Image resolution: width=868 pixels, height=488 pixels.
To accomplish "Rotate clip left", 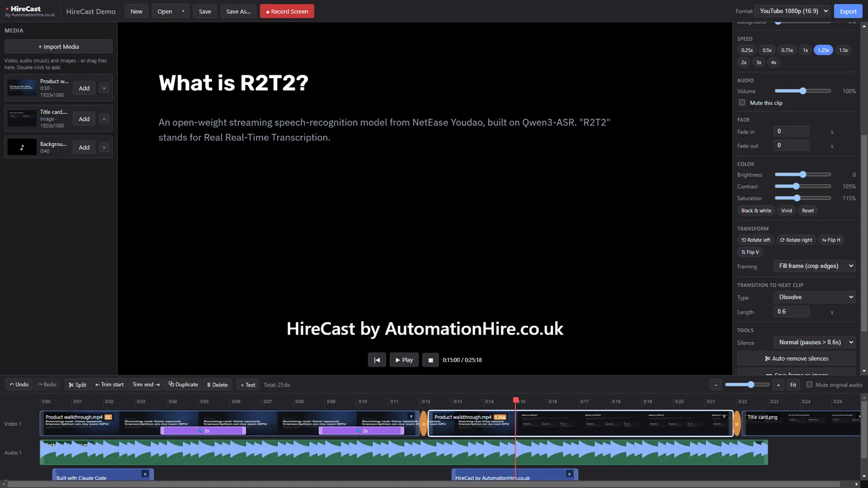I will (756, 240).
